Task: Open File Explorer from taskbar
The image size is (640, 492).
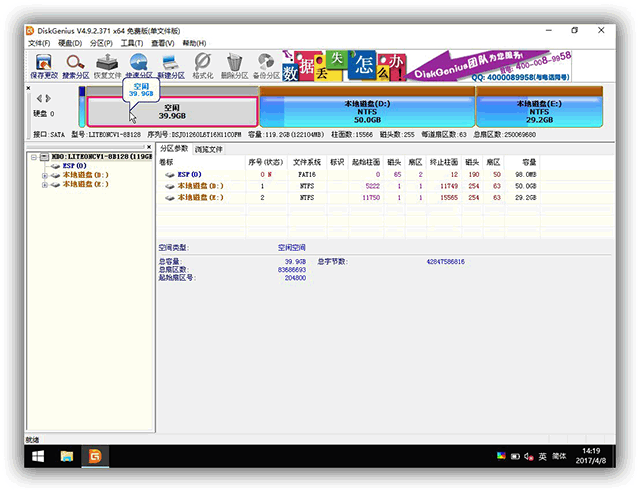Action: click(67, 456)
